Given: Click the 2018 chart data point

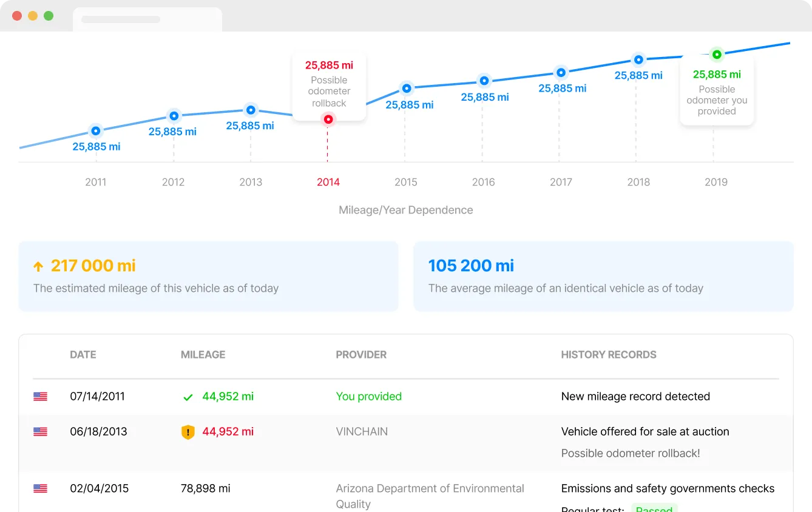Looking at the screenshot, I should click(638, 59).
